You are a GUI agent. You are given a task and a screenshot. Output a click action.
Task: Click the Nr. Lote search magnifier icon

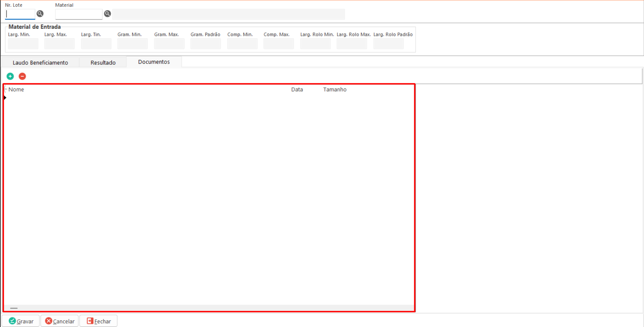[40, 14]
